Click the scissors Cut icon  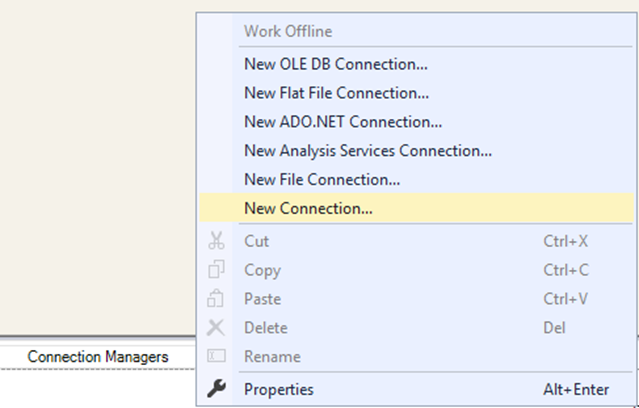coord(216,241)
